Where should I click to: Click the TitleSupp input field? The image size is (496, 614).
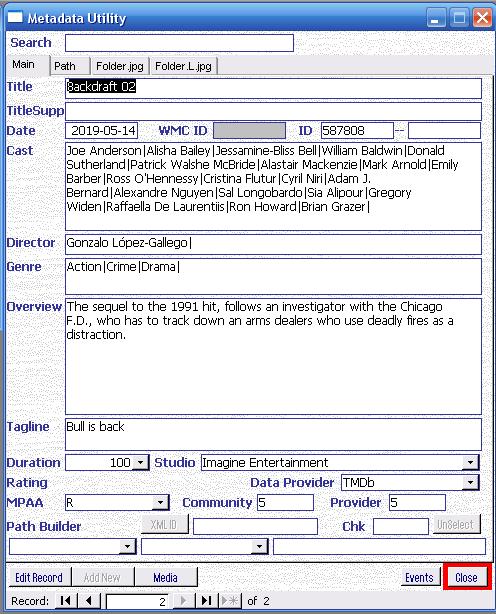(x=273, y=112)
